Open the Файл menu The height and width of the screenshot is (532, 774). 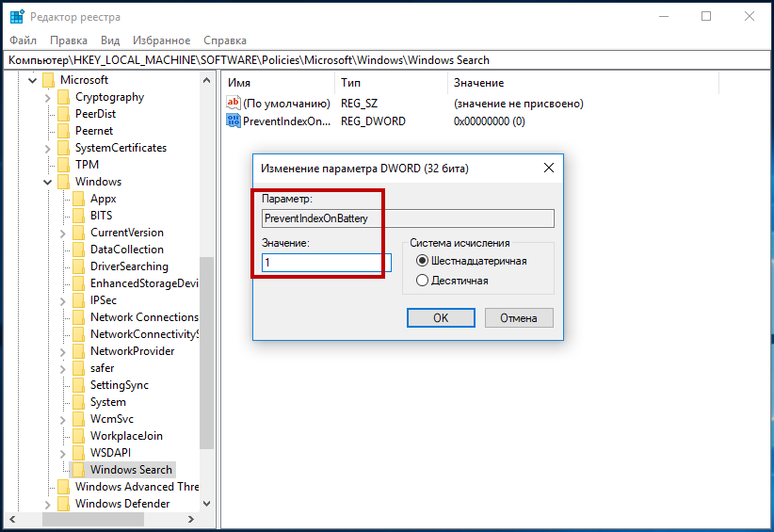(24, 40)
